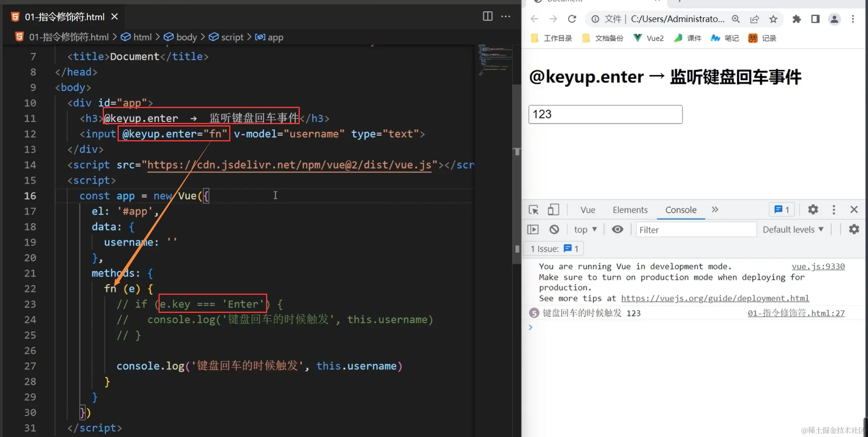Open the zoom magnifier in address bar

point(736,19)
